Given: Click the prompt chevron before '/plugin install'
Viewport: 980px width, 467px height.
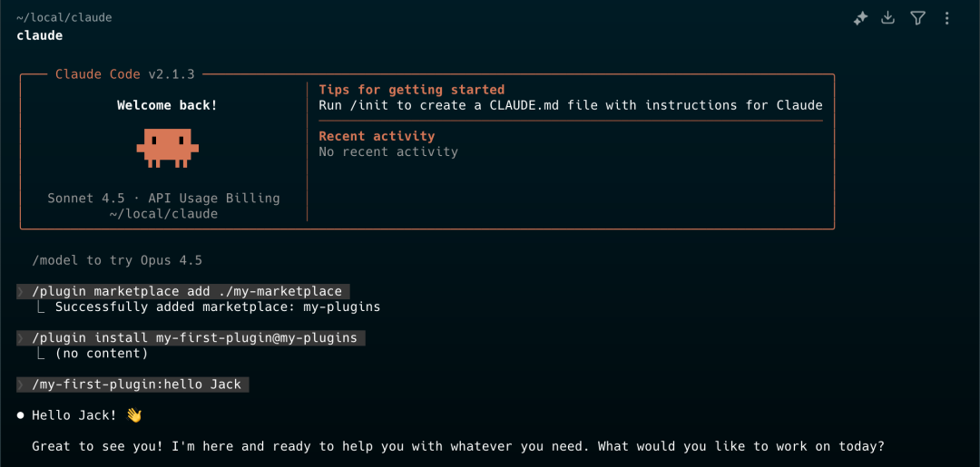Looking at the screenshot, I should (21, 337).
